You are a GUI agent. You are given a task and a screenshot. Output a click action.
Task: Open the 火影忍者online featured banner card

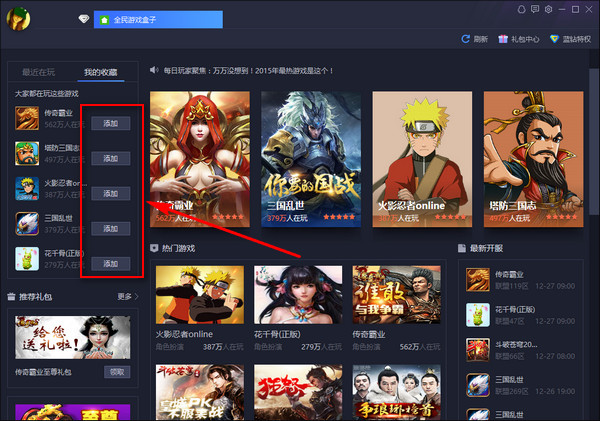pyautogui.click(x=422, y=159)
